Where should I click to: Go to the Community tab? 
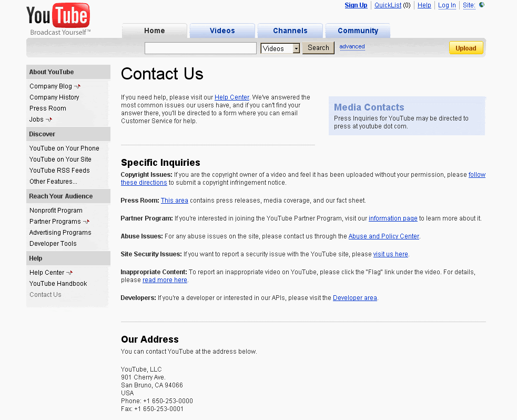click(358, 31)
